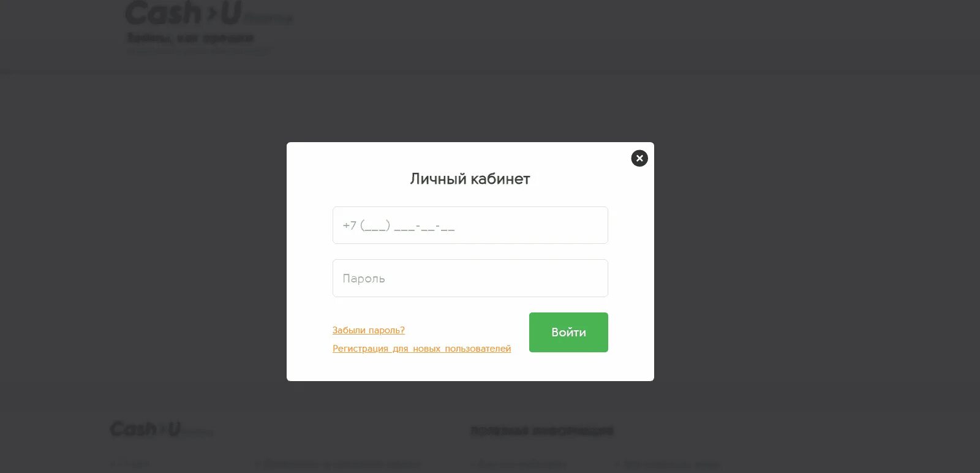
Task: Open the Забыли пароль? link
Action: [x=369, y=330]
